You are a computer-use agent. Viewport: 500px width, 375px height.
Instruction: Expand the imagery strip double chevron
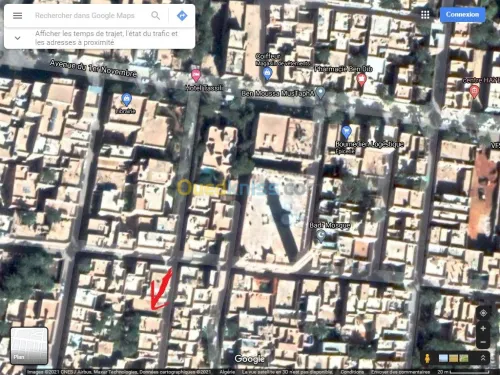(483, 358)
